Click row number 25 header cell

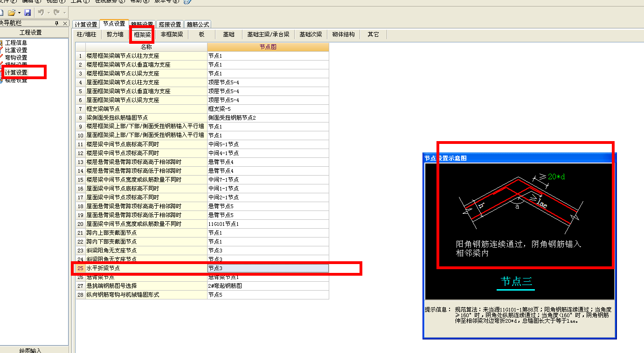(80, 268)
